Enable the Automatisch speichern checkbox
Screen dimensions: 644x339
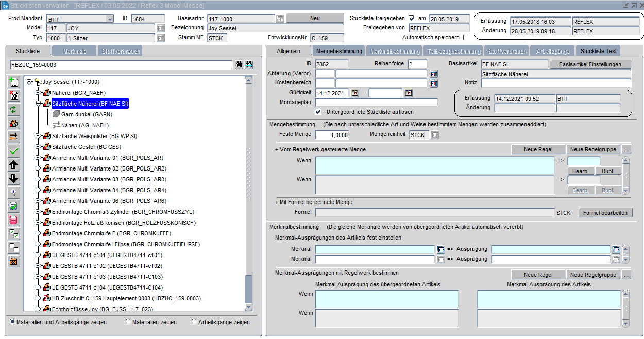[466, 38]
